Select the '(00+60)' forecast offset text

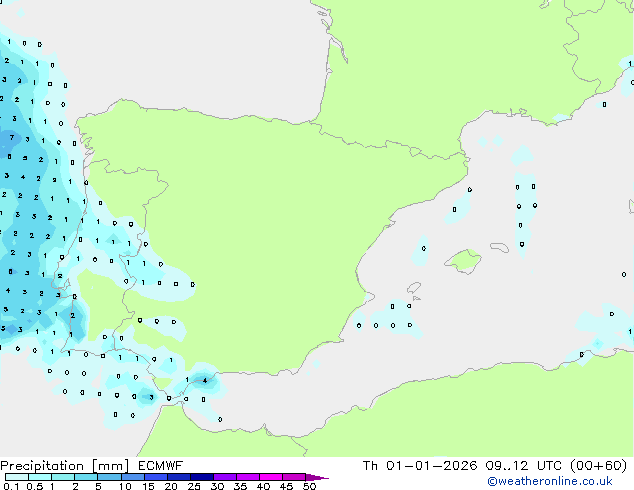(599, 466)
